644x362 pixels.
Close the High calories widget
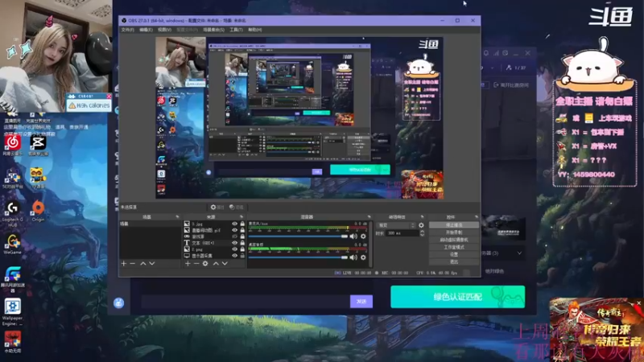(x=109, y=96)
